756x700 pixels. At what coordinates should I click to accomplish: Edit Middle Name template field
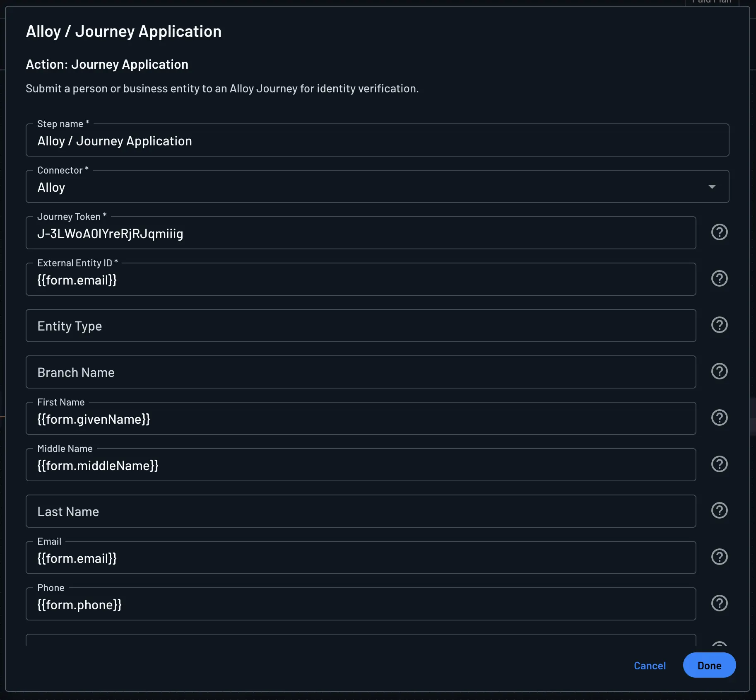[x=361, y=465]
